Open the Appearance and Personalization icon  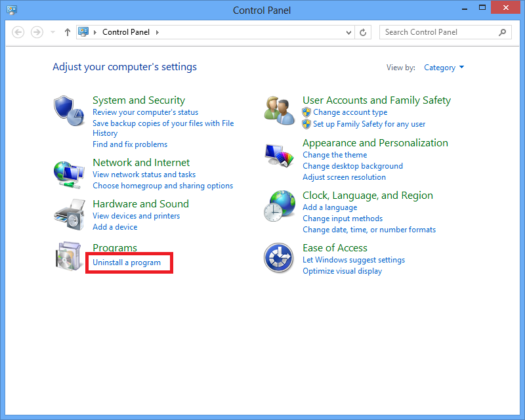click(x=279, y=156)
